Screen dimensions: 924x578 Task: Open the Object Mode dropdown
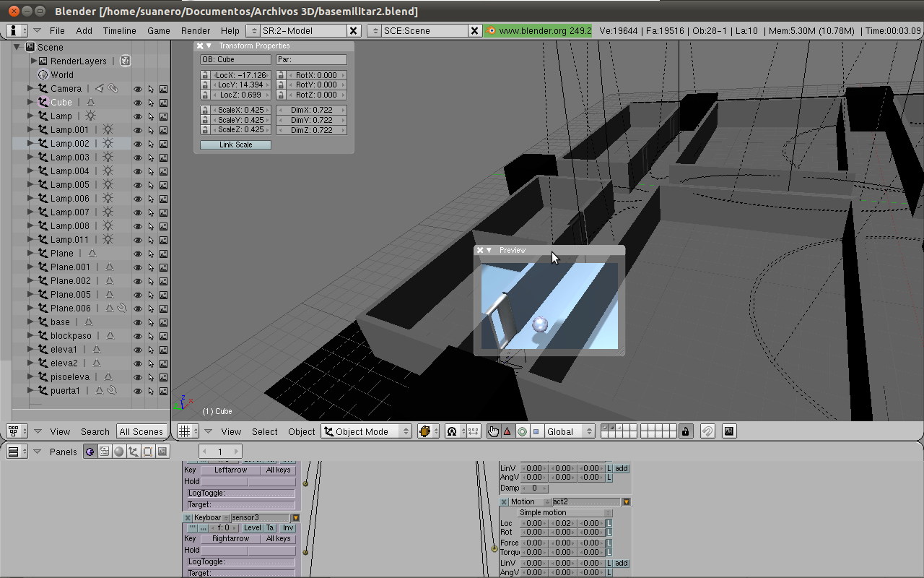pyautogui.click(x=366, y=431)
